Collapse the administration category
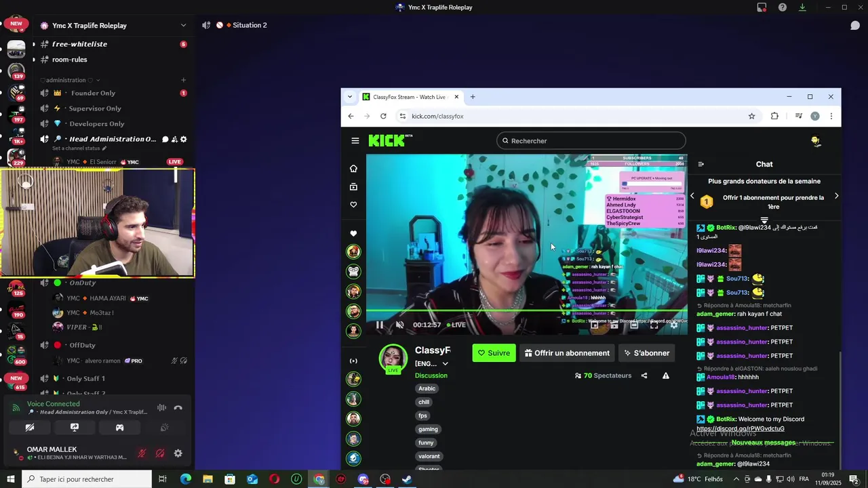 [69, 80]
